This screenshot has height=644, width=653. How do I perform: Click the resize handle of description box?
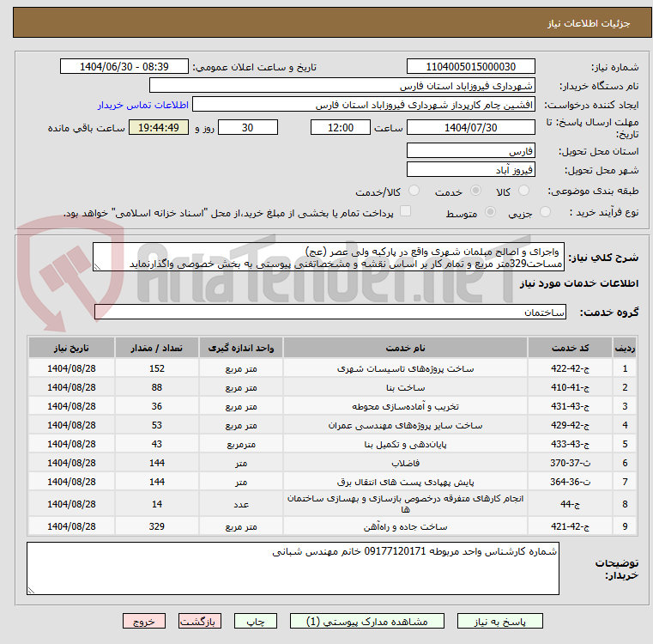97,267
